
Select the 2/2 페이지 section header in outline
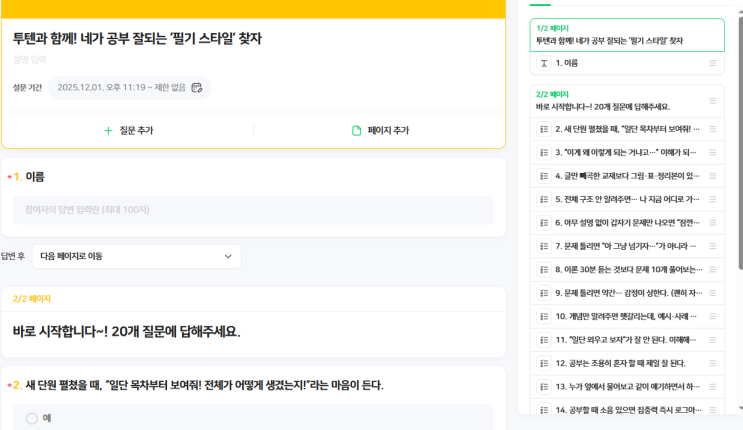coord(626,100)
